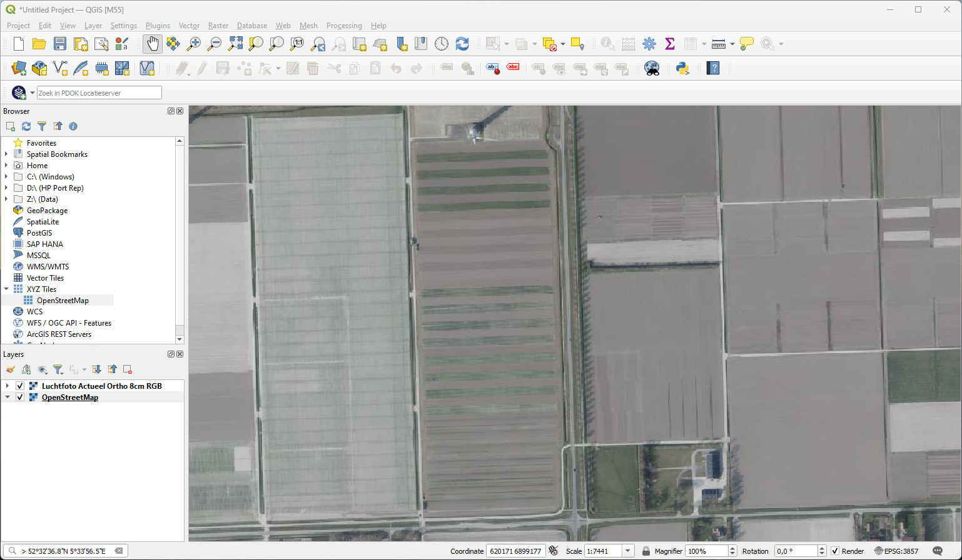Open the processing toolbox gear icon
Image resolution: width=962 pixels, height=560 pixels.
(x=649, y=44)
